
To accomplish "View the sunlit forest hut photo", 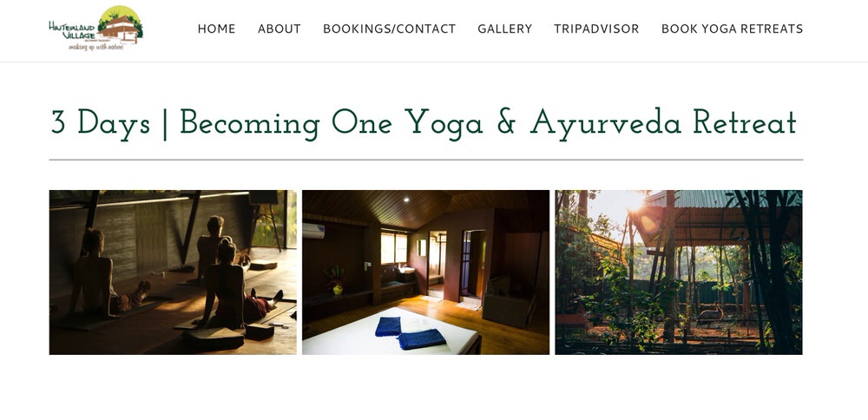I will [x=679, y=272].
